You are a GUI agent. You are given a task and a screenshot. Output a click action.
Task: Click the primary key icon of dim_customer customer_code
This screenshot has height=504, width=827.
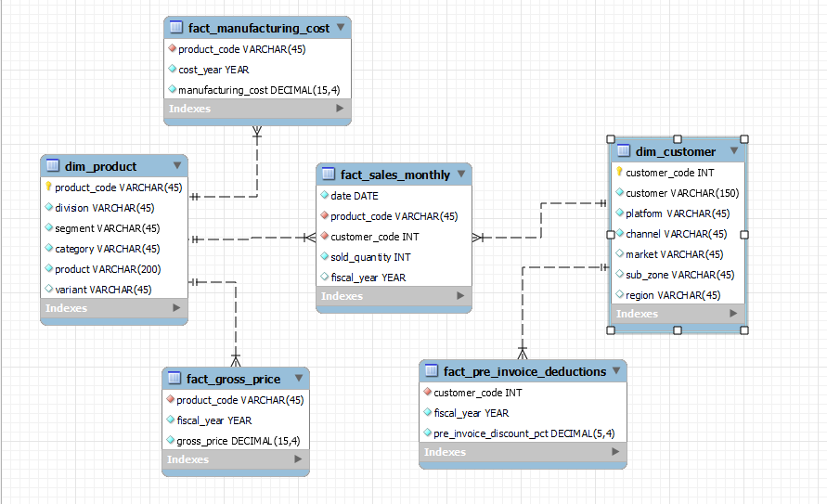click(x=620, y=172)
